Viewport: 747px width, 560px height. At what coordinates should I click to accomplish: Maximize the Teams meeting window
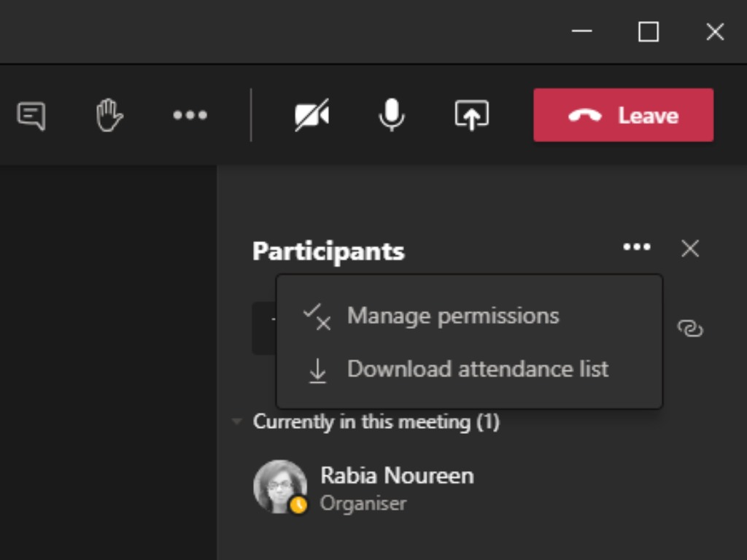(x=649, y=32)
